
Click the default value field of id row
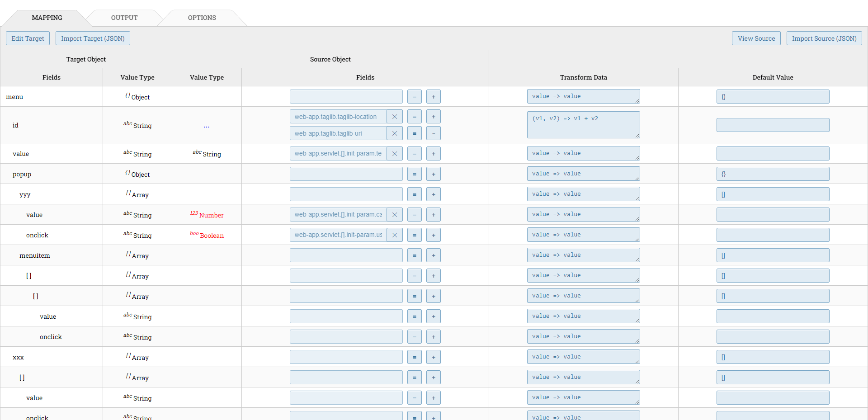[x=773, y=125]
